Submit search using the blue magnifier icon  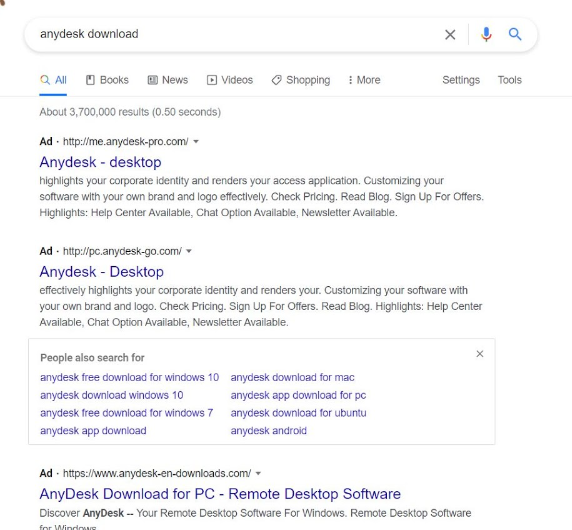[515, 34]
